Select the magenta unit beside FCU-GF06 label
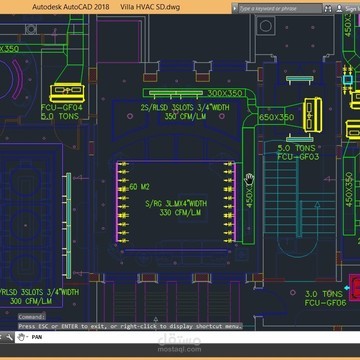The height and width of the screenshot is (360, 360). point(354,287)
